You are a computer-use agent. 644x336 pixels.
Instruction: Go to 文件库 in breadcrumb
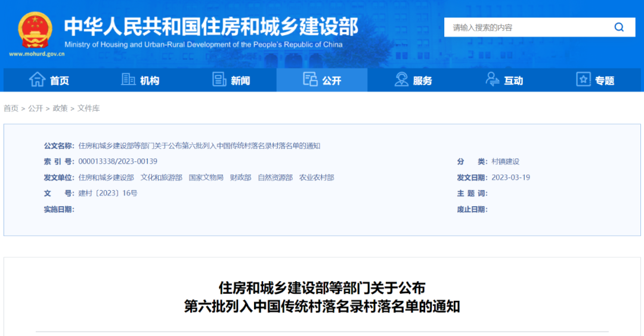89,108
